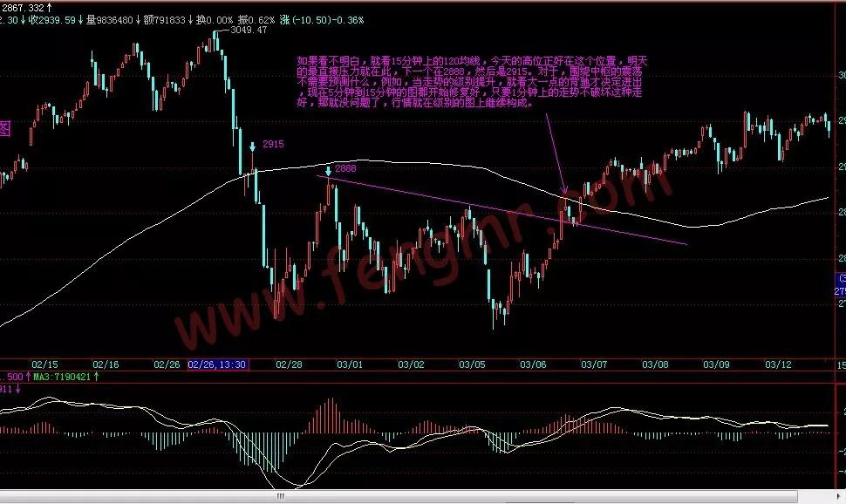Image resolution: width=846 pixels, height=504 pixels.
Task: Click the 涨(-10.50)-0.36% change value
Action: coord(322,20)
